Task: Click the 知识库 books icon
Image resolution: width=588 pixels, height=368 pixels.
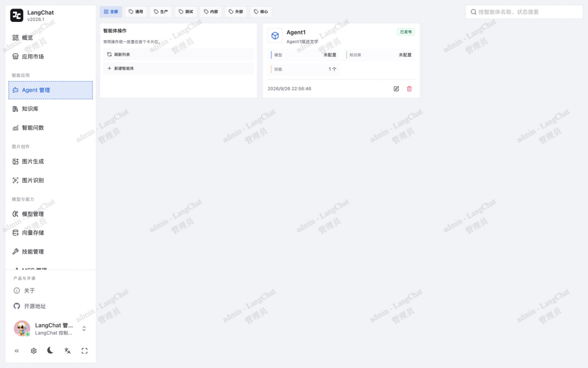Action: [15, 109]
